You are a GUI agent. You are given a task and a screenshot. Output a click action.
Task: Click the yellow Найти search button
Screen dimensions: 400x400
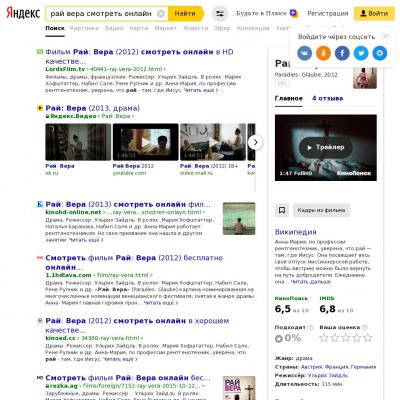(186, 14)
